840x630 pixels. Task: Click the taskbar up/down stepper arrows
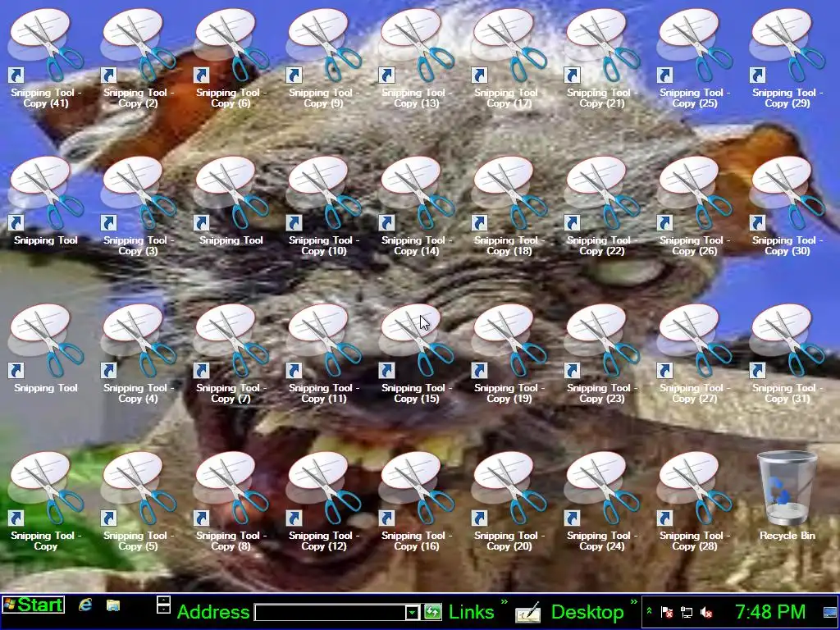(x=163, y=605)
